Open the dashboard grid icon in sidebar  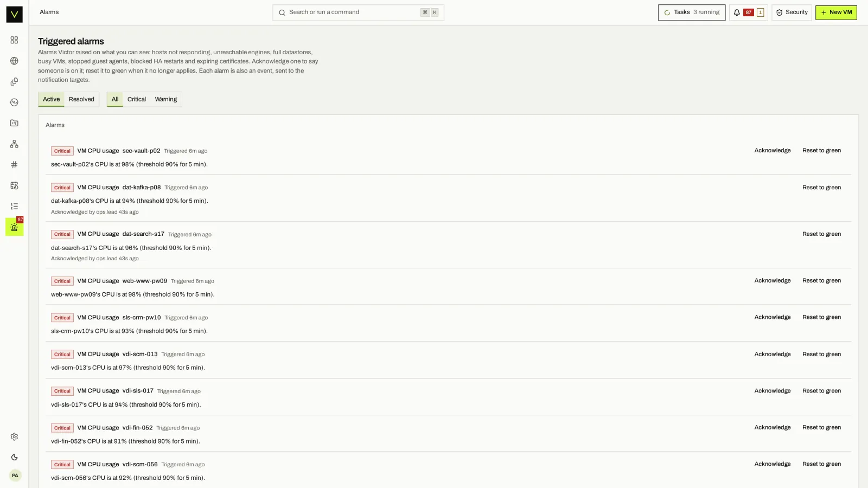14,40
